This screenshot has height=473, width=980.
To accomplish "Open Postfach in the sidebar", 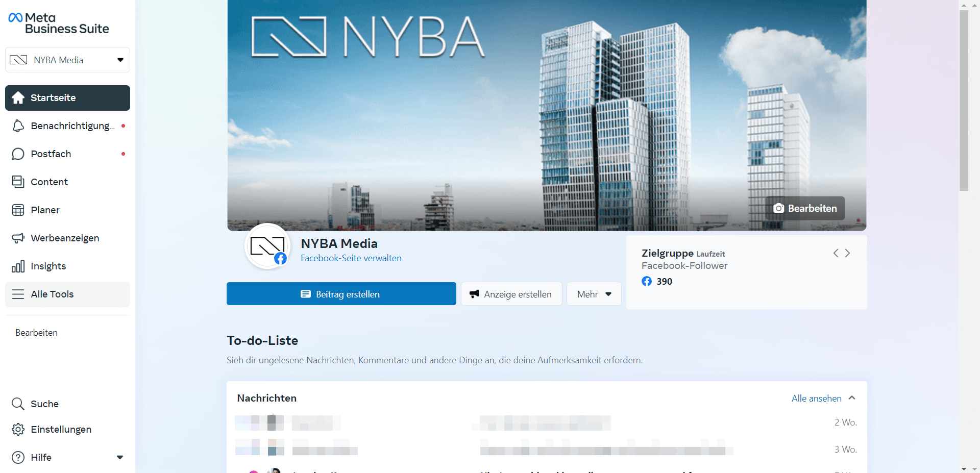I will pyautogui.click(x=67, y=154).
